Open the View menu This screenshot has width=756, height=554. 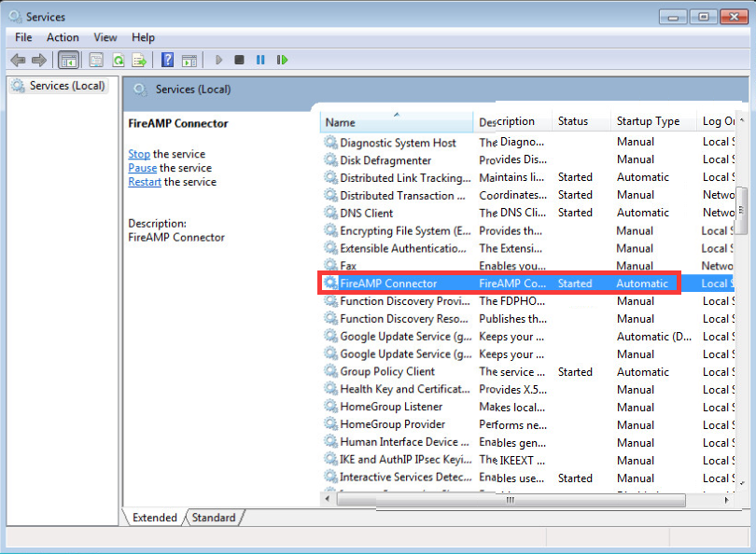[105, 37]
